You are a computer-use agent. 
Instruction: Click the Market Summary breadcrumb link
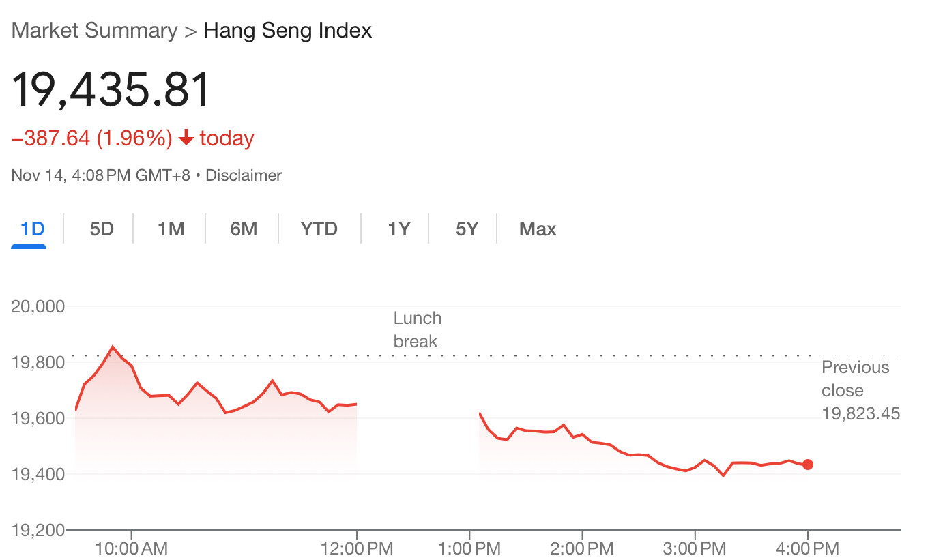click(x=95, y=31)
